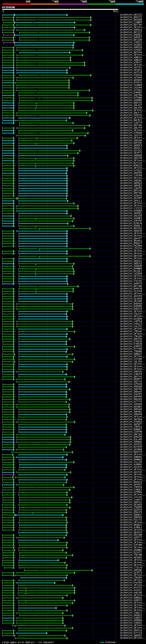The height and width of the screenshot is (644, 146).
Task: Click the AV394590 query name
Action: click(9, 8)
